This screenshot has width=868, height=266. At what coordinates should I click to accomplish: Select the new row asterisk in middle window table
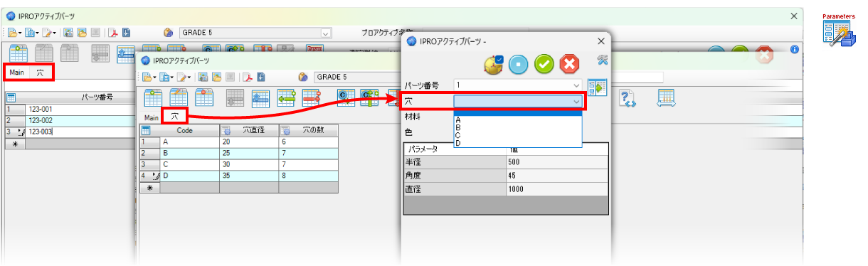[x=149, y=188]
